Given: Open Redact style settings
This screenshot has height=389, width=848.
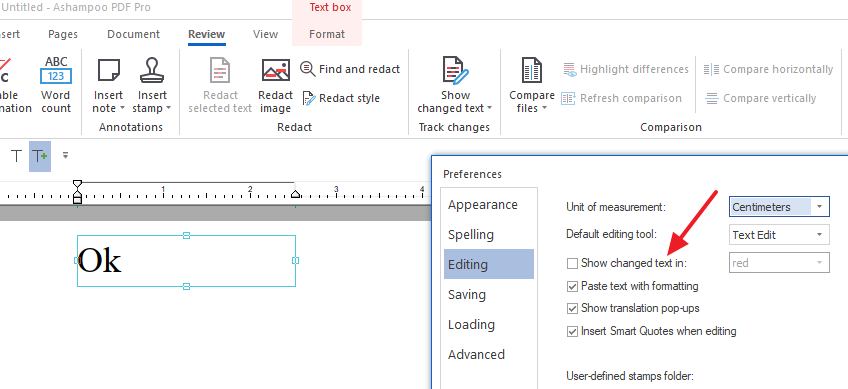Looking at the screenshot, I should [x=341, y=98].
